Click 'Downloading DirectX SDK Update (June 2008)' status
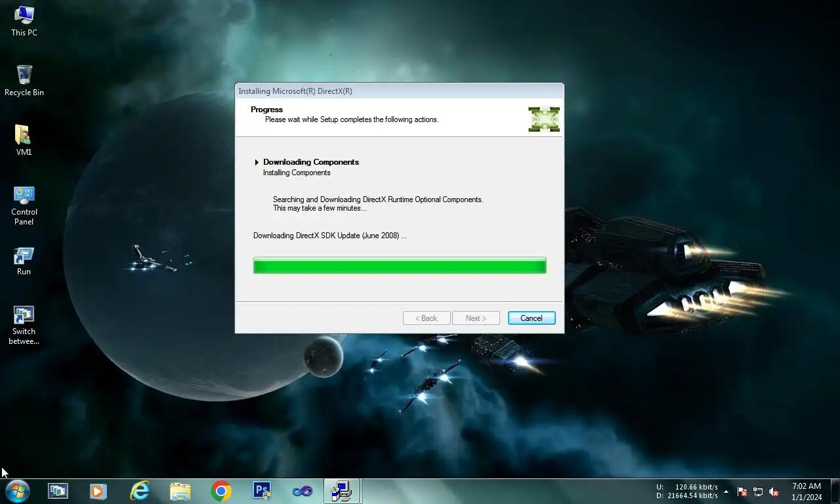This screenshot has height=504, width=840. pyautogui.click(x=330, y=236)
